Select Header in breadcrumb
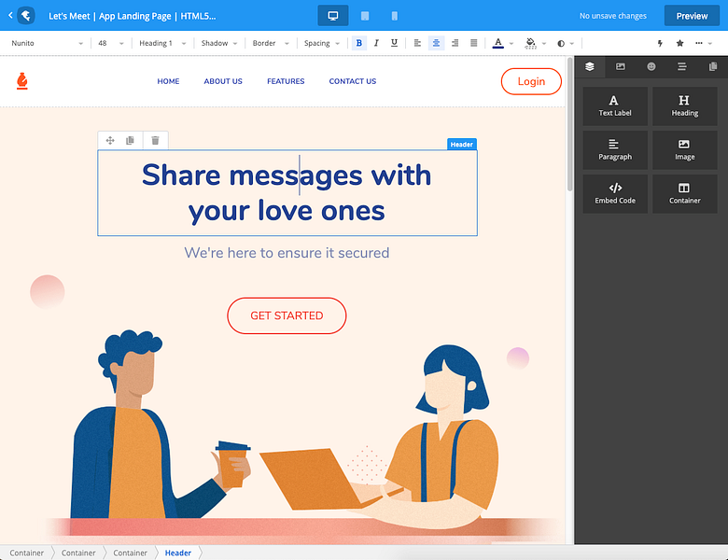This screenshot has height=560, width=728. point(178,553)
